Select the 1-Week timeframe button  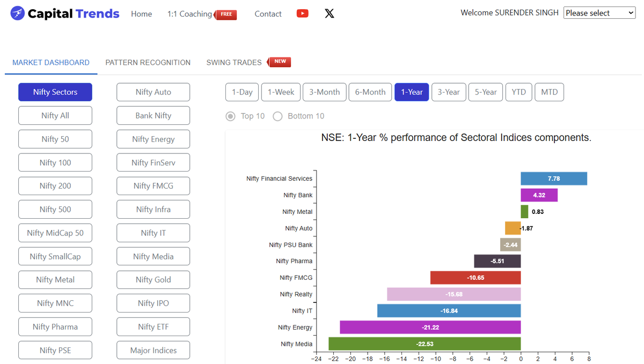(281, 92)
